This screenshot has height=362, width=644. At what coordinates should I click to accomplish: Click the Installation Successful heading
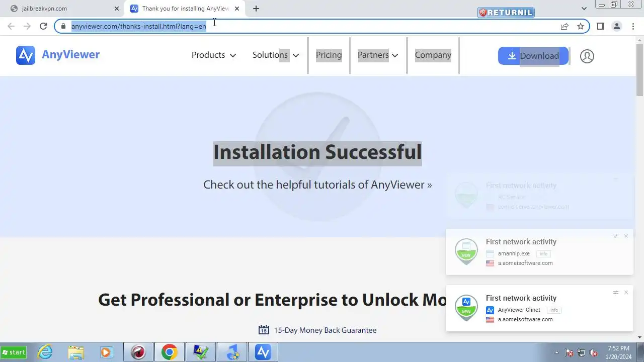[x=317, y=152]
